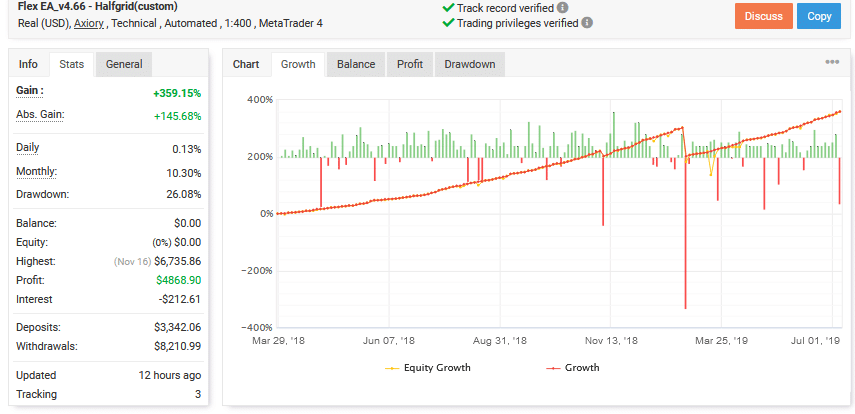Open the General tab

click(124, 64)
